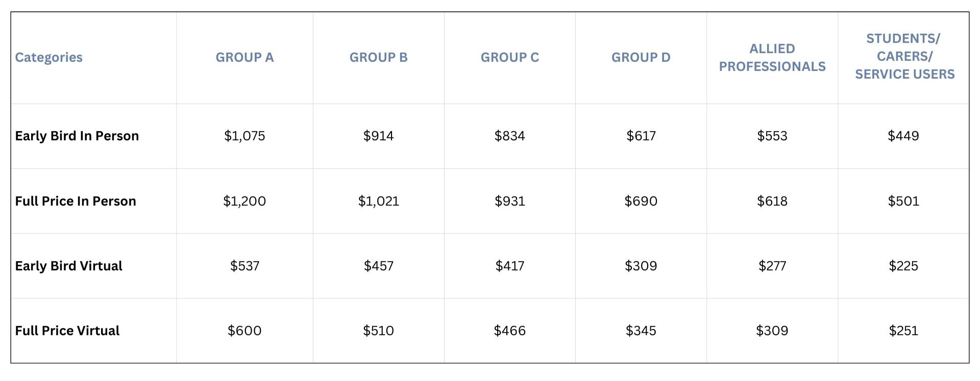Select the ALLIED PROFESSIONALS header
Viewport: 980px width, 381px height.
772,58
